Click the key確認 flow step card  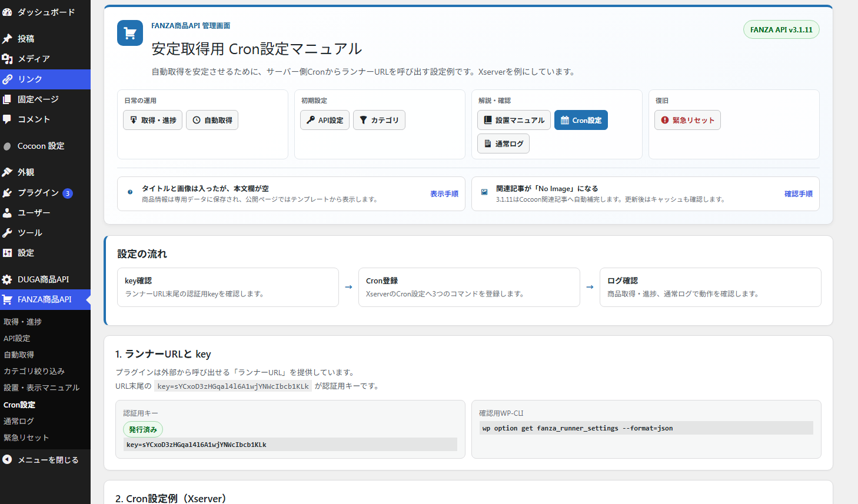click(x=228, y=287)
